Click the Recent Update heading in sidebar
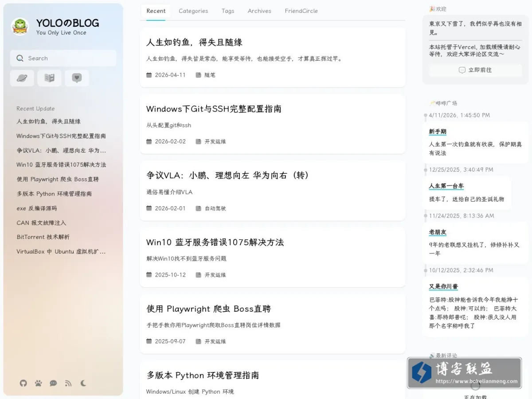Screen dimensions: 532x399 point(35,109)
